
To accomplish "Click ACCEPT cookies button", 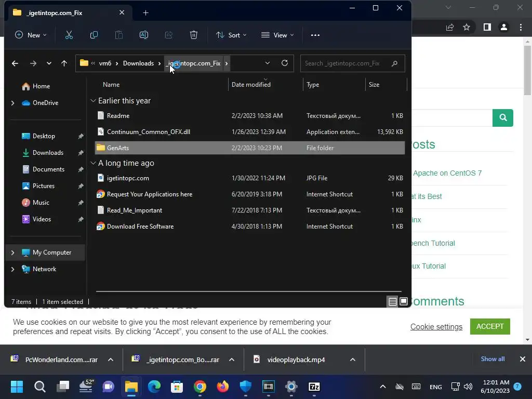I will coord(490,326).
